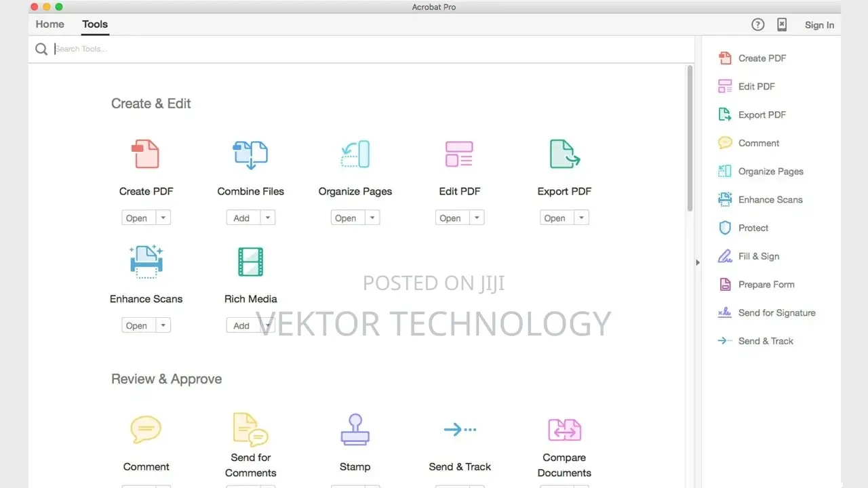The height and width of the screenshot is (488, 868).
Task: Click the Export PDF icon in right sidebar
Action: [725, 115]
